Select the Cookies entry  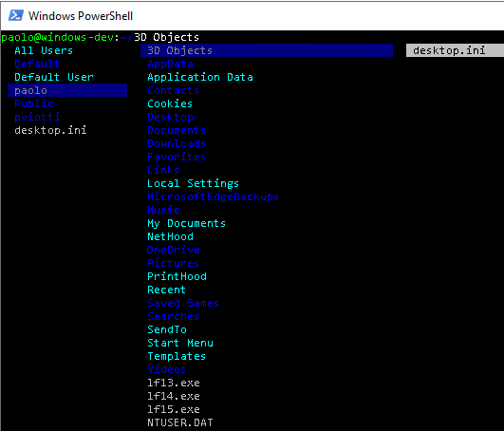tap(170, 103)
